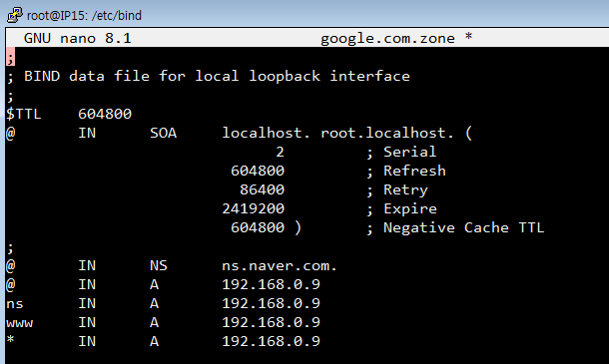The image size is (609, 364).
Task: Click the IP address on the www record line
Action: click(272, 323)
